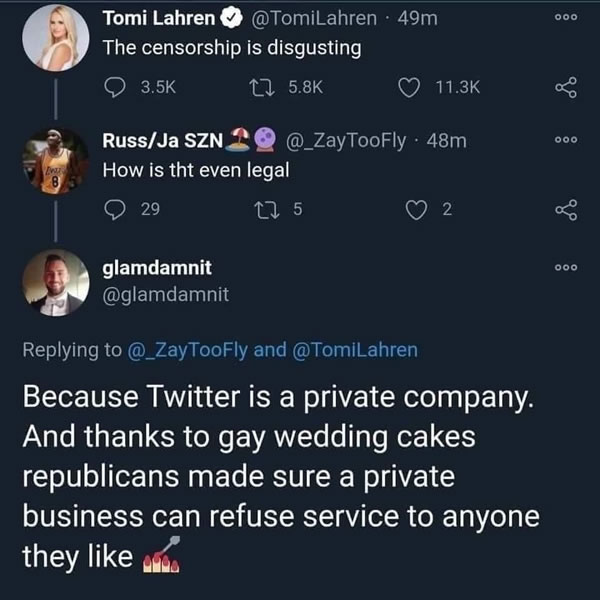The height and width of the screenshot is (600, 600).
Task: Open Tomi Lahren's profile picture
Action: point(55,37)
